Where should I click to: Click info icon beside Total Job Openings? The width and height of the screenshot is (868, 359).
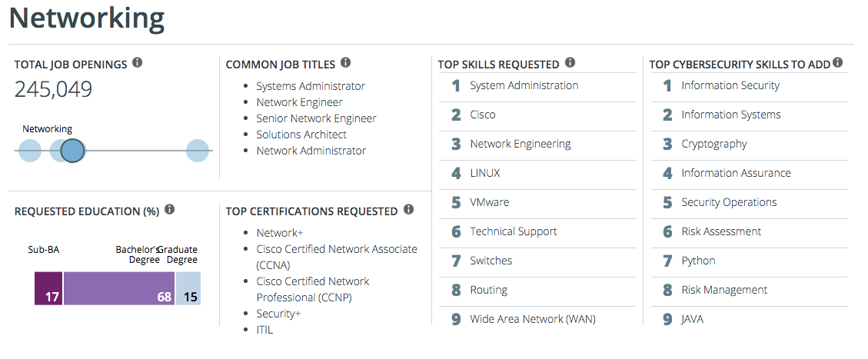137,62
